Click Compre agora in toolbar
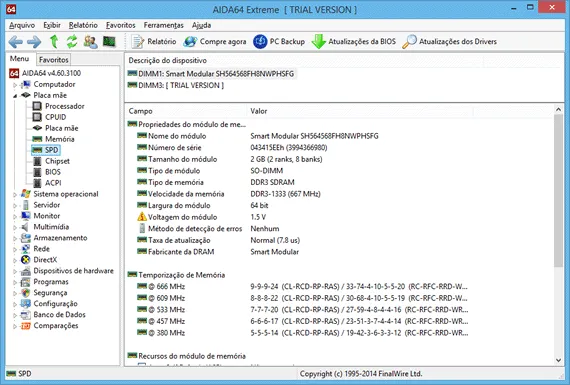570x385 pixels. click(x=214, y=41)
